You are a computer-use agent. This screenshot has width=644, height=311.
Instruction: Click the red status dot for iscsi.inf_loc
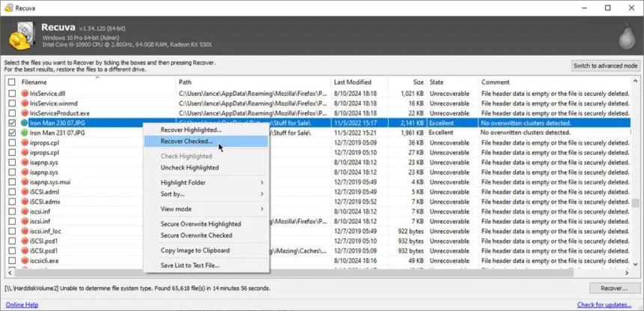pos(25,232)
